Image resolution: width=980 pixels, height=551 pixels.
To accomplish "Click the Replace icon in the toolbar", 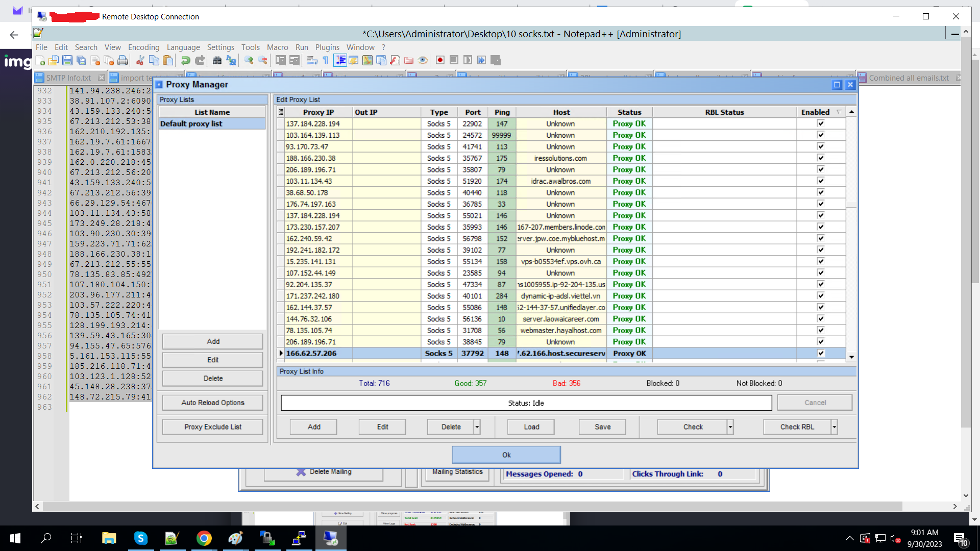I will click(x=231, y=60).
